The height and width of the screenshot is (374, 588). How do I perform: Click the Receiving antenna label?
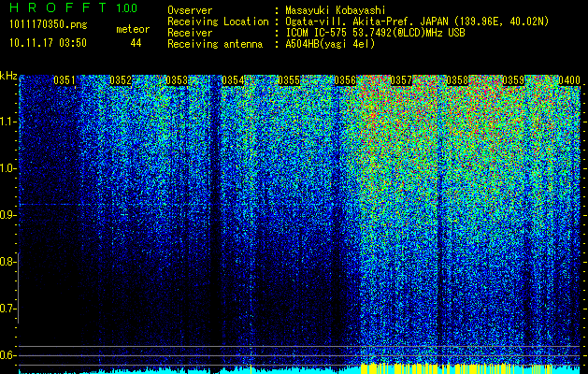(x=215, y=44)
